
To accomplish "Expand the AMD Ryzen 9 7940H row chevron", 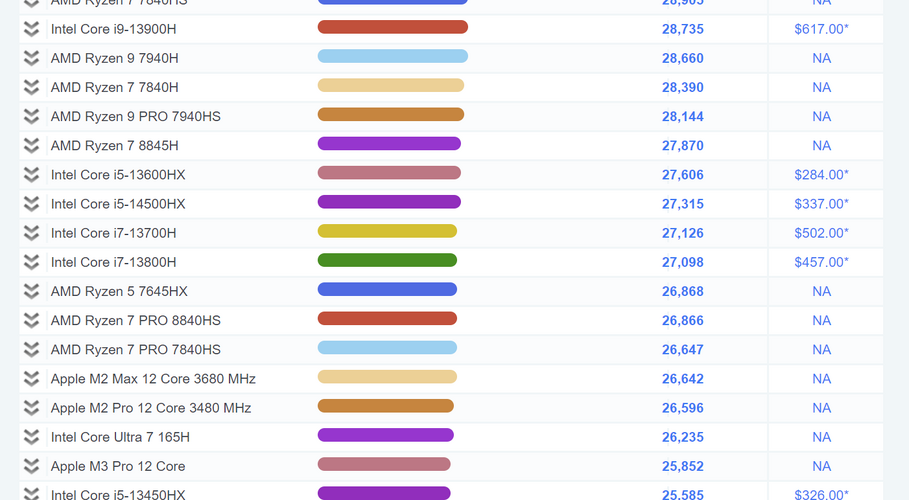I will pos(31,58).
